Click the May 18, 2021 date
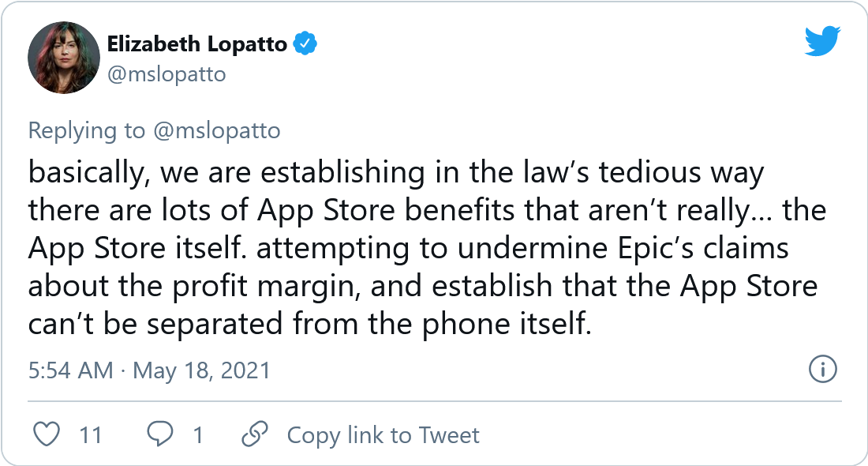The width and height of the screenshot is (868, 466). point(201,370)
